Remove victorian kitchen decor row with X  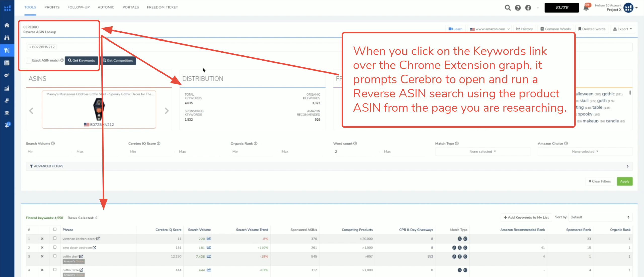42,239
